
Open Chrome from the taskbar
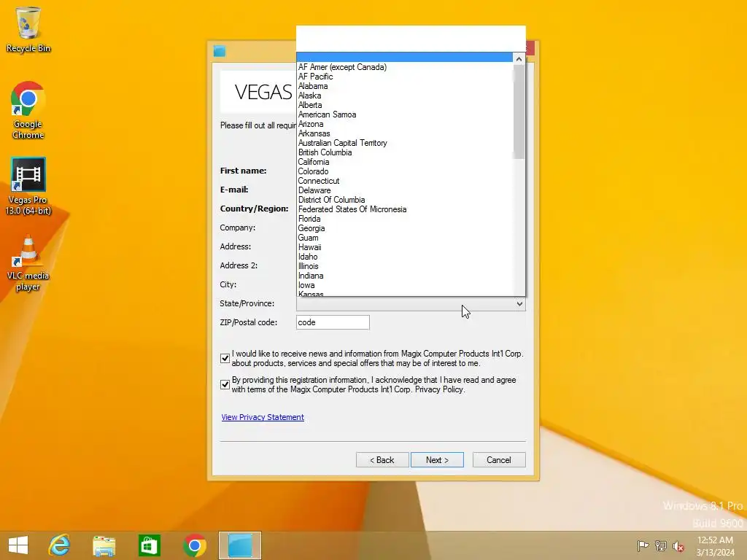[x=194, y=545]
